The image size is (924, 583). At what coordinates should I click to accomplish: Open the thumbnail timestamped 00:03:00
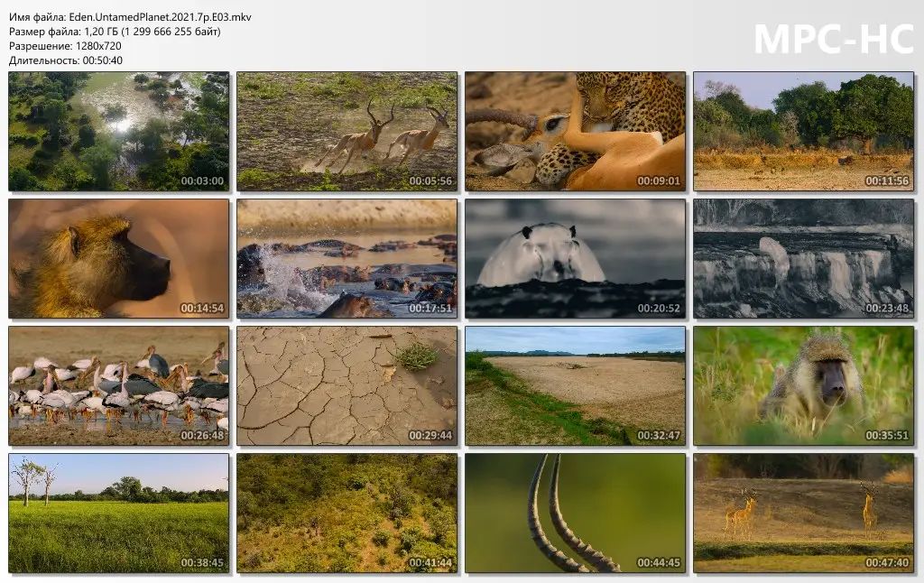click(119, 132)
